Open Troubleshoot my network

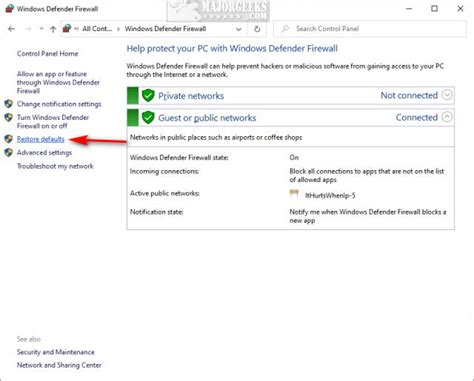click(x=55, y=166)
